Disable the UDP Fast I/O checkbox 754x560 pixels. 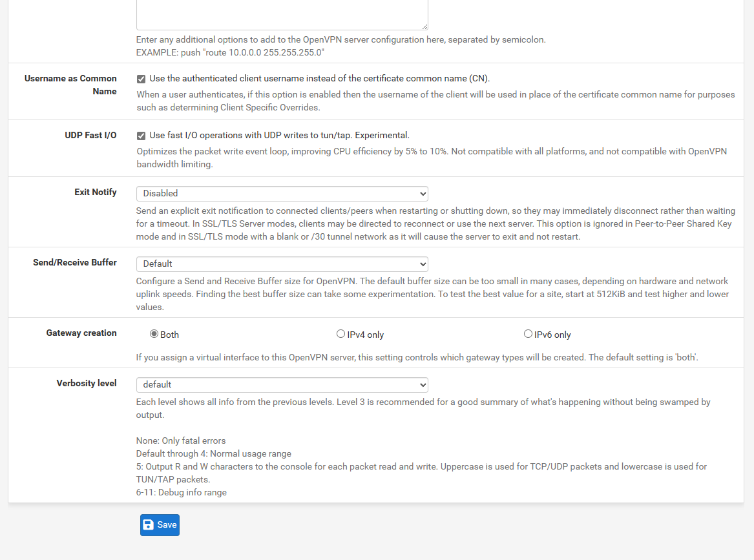click(141, 136)
